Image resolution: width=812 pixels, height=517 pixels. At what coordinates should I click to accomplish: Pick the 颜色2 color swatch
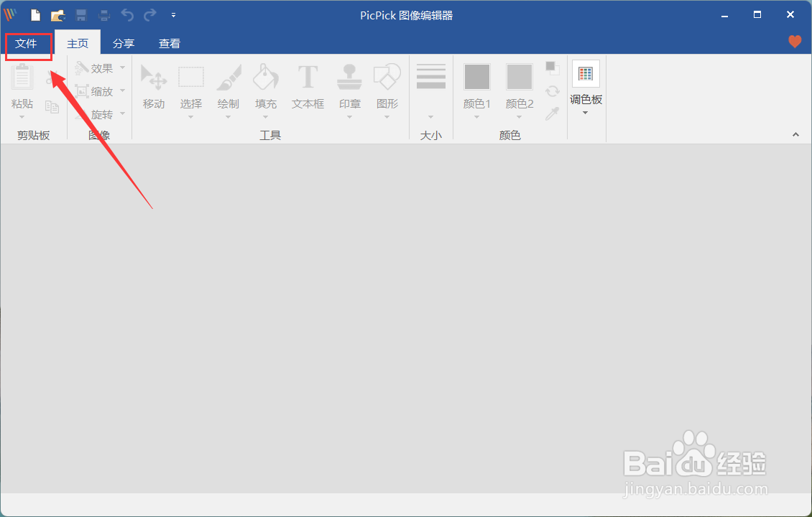pos(519,77)
